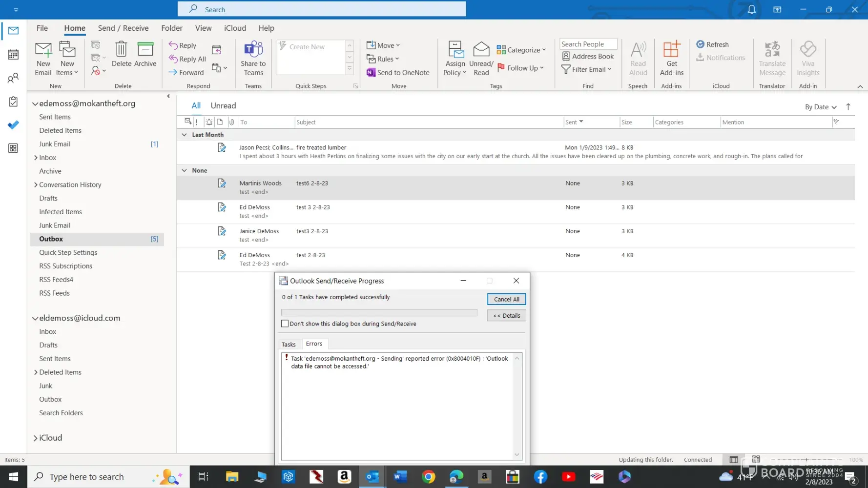868x488 pixels.
Task: Click the iCloud Refresh icon
Action: coord(701,44)
